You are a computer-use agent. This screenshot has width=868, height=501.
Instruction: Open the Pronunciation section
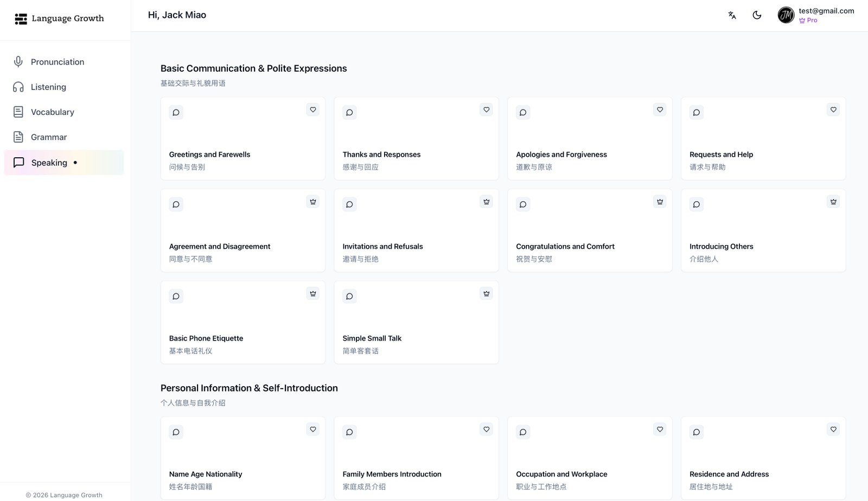[58, 62]
